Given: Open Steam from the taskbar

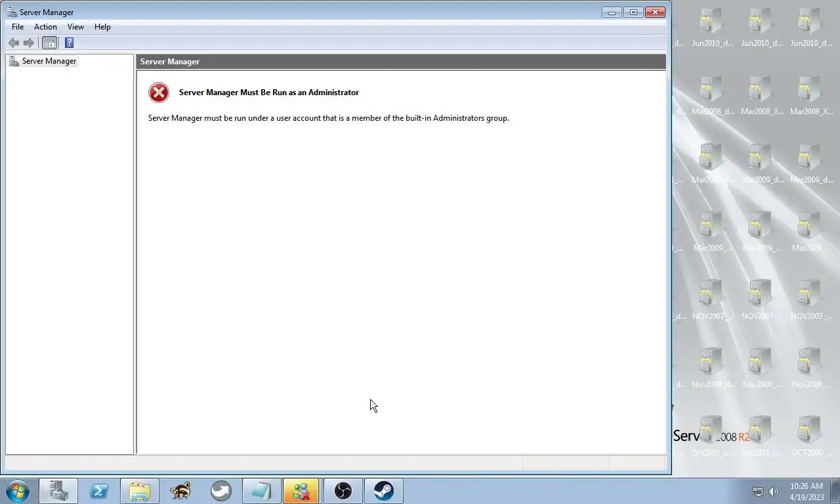Looking at the screenshot, I should pos(383,491).
